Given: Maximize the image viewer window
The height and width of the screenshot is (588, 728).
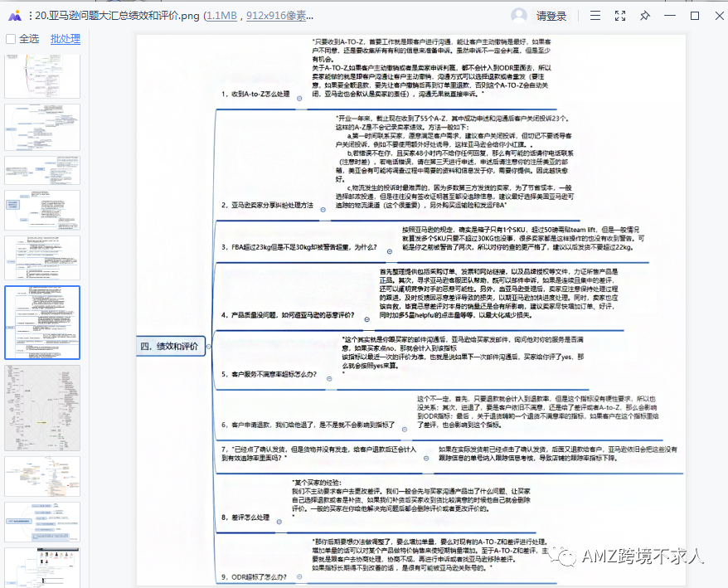Looking at the screenshot, I should tap(695, 16).
